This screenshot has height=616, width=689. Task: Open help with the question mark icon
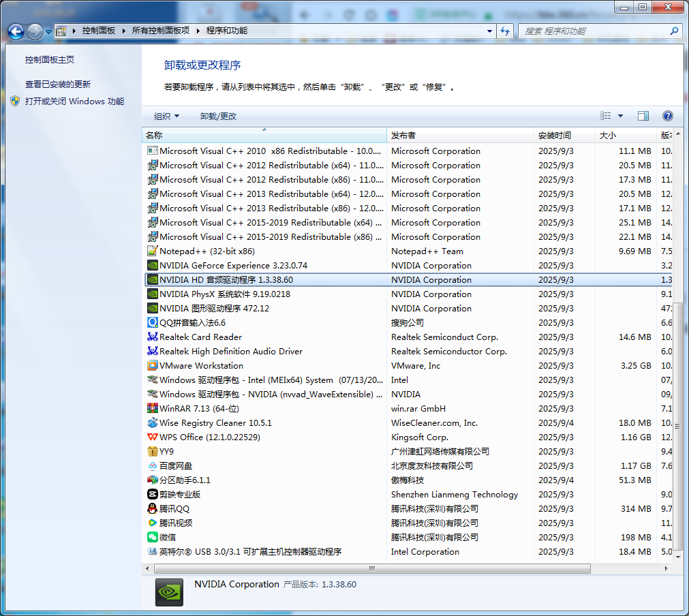point(668,116)
